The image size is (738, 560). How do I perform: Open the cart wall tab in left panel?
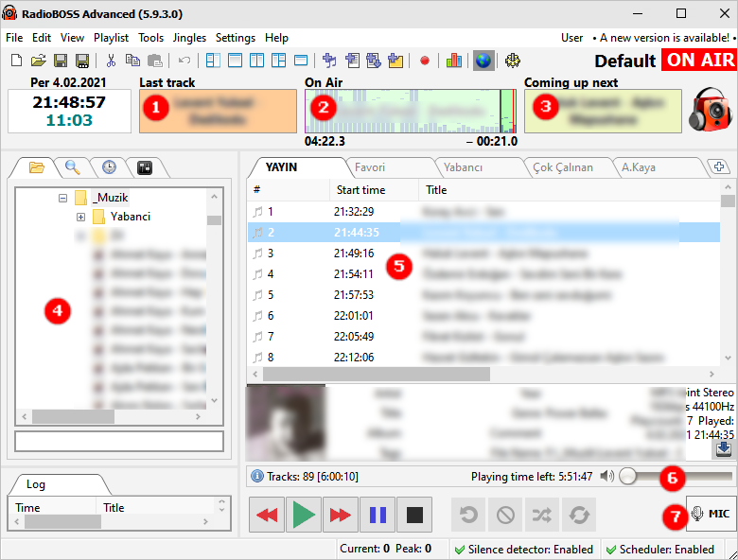tap(145, 167)
